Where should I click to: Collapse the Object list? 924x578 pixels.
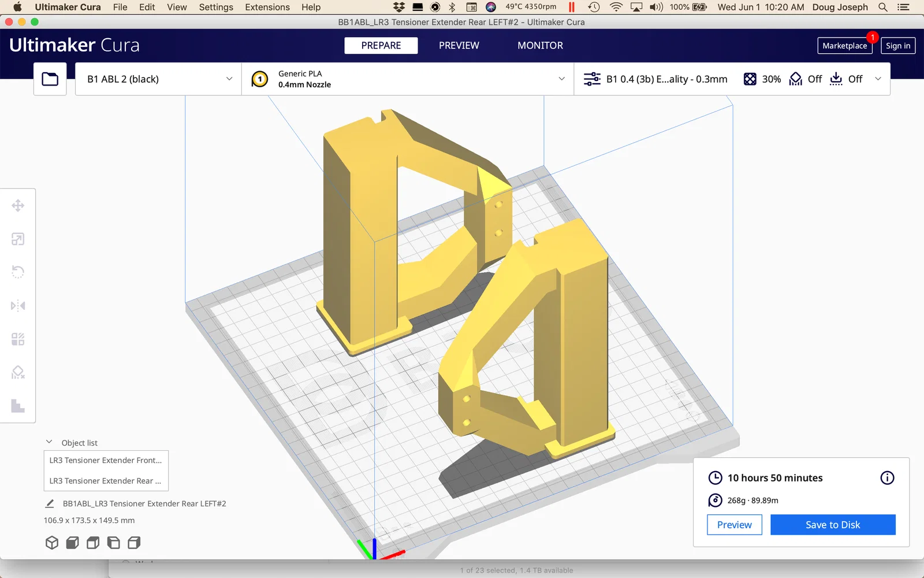[49, 442]
